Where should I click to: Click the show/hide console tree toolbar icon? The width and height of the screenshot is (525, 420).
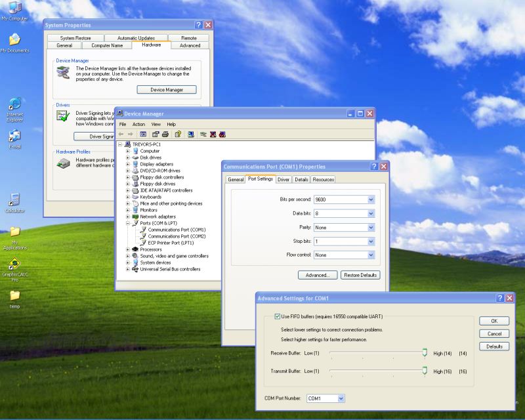143,135
